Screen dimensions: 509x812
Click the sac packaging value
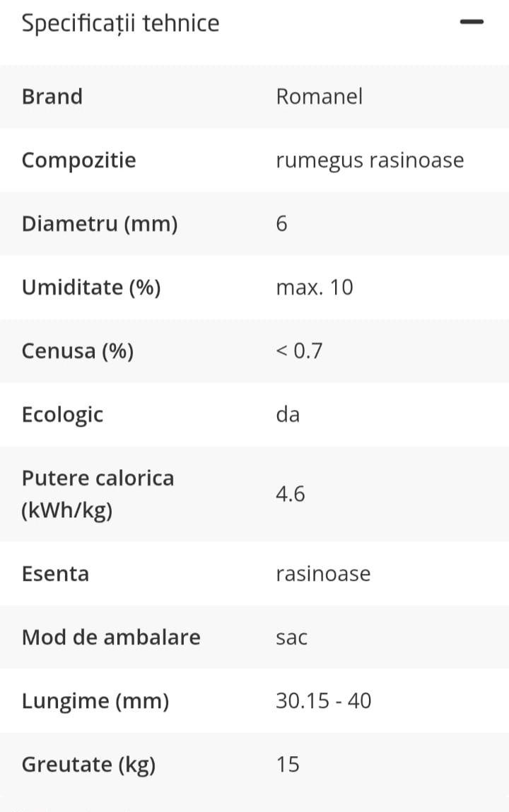click(x=291, y=638)
